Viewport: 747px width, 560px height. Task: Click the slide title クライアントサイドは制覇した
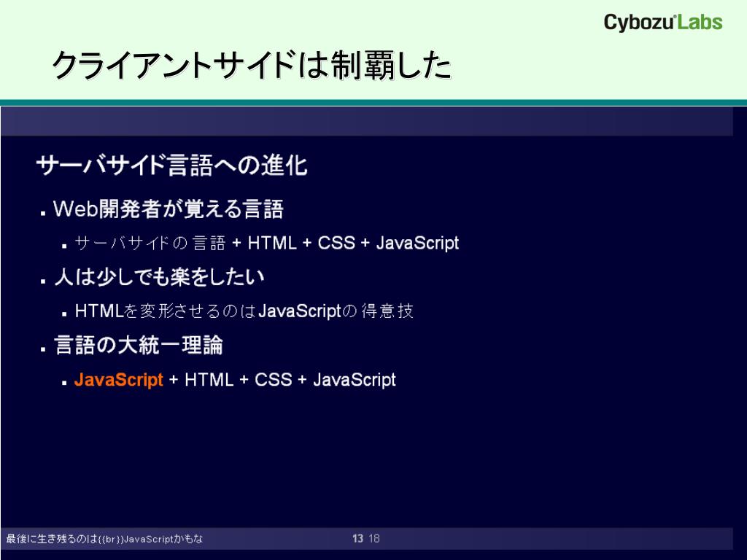[x=252, y=65]
